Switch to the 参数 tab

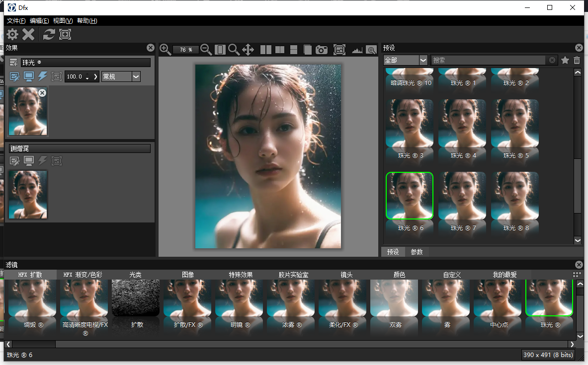pyautogui.click(x=417, y=252)
